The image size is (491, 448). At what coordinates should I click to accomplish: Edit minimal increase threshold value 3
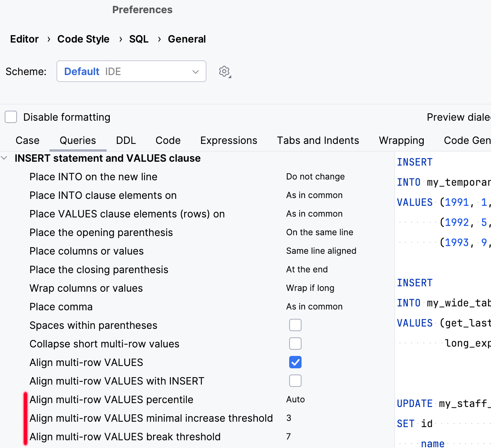click(289, 418)
